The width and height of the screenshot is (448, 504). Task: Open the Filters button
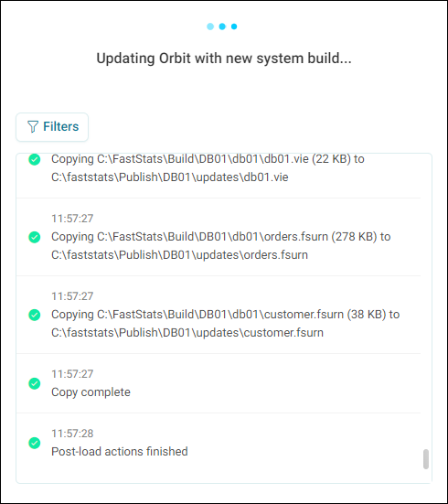[x=52, y=127]
